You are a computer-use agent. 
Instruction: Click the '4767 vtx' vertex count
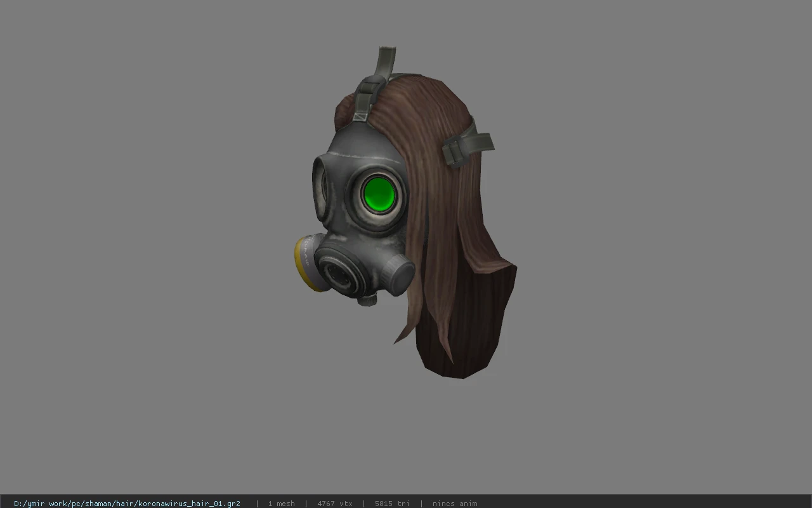pos(335,504)
